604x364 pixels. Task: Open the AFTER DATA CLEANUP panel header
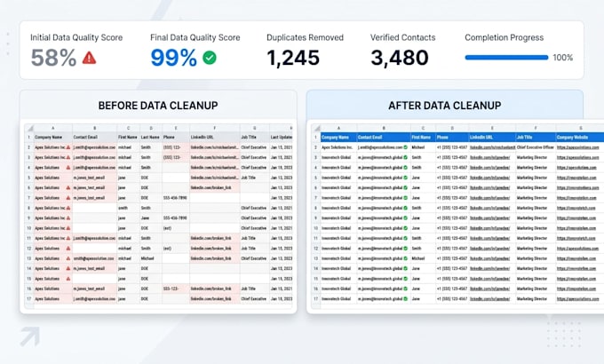pos(444,105)
